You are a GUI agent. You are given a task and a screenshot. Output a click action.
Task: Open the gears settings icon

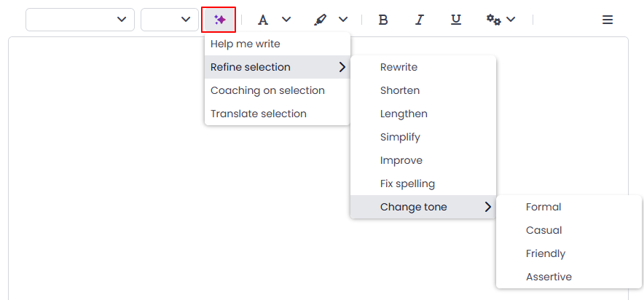click(x=494, y=20)
